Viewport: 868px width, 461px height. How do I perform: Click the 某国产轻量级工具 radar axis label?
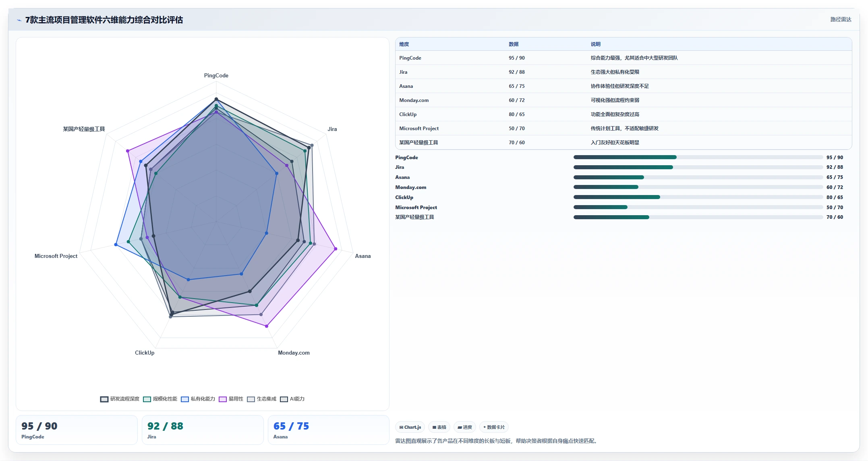click(x=84, y=129)
